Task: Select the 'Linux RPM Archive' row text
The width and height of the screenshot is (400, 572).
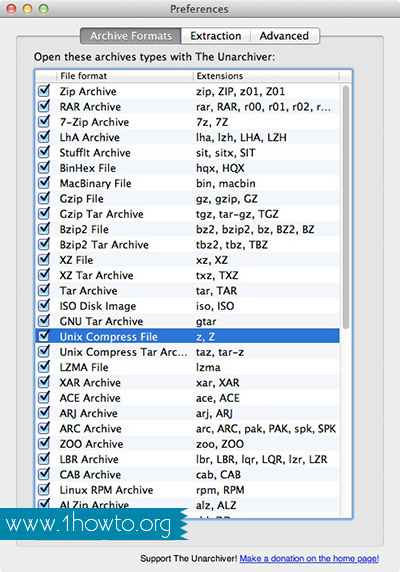Action: [x=106, y=490]
